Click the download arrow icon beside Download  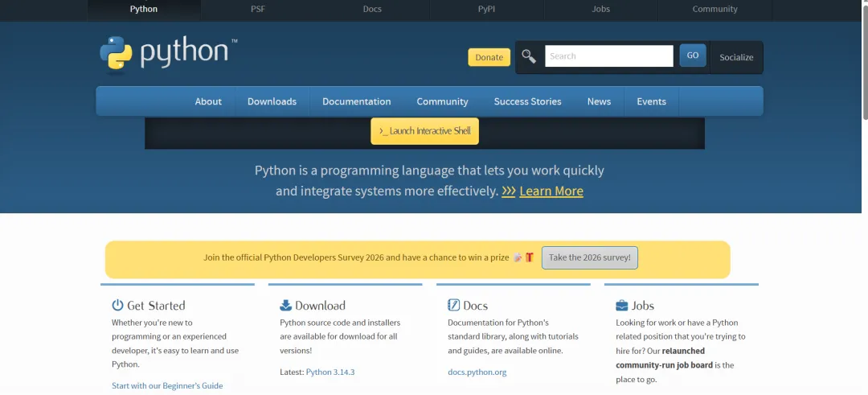click(x=285, y=305)
